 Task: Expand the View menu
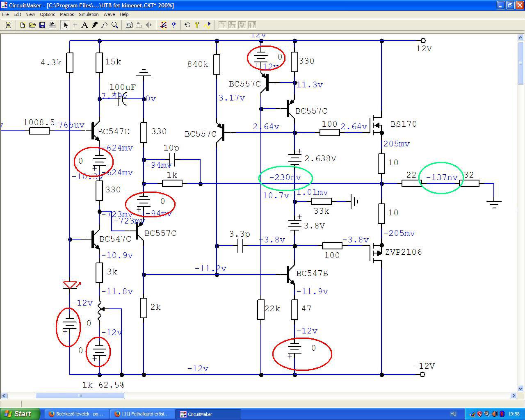pyautogui.click(x=30, y=14)
